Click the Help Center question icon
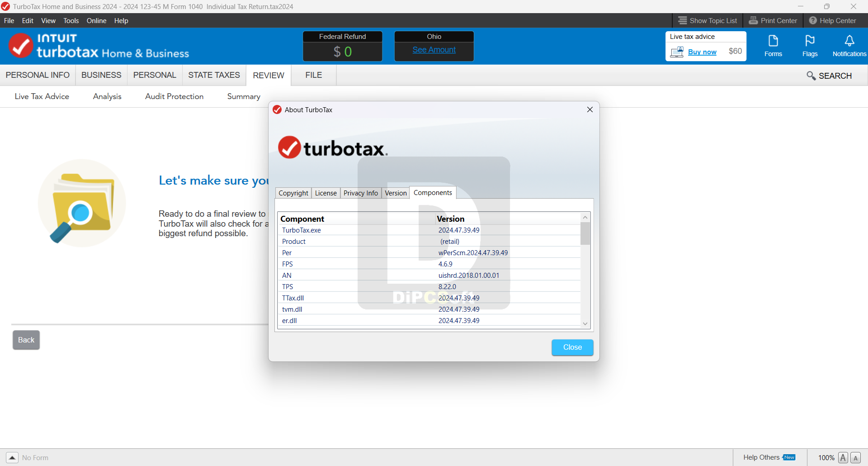Viewport: 868px width, 466px height. [x=813, y=20]
